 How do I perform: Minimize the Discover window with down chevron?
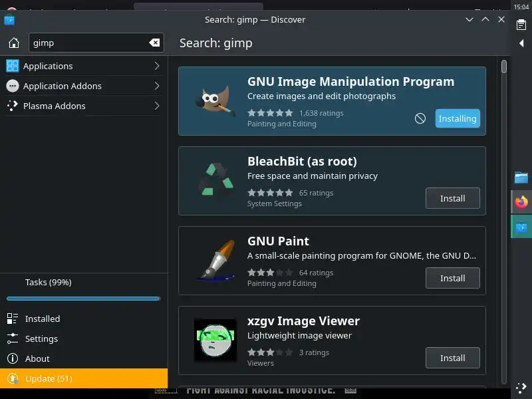point(469,20)
